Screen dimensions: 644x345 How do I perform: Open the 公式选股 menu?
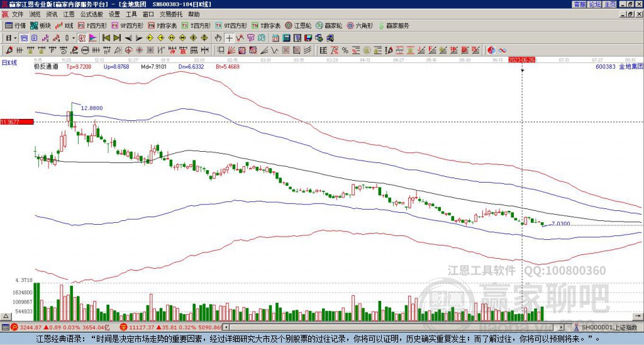coord(92,14)
